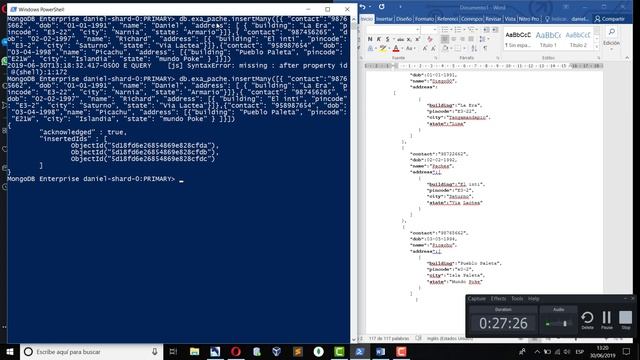Toggle paragraph marks display
This screenshot has height=360, width=640.
pyautogui.click(x=485, y=49)
